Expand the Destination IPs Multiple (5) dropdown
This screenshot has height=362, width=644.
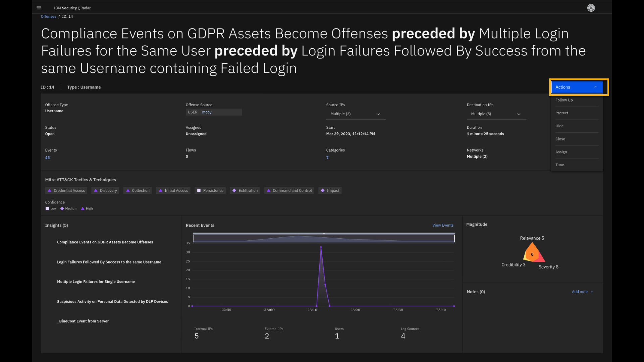point(496,114)
